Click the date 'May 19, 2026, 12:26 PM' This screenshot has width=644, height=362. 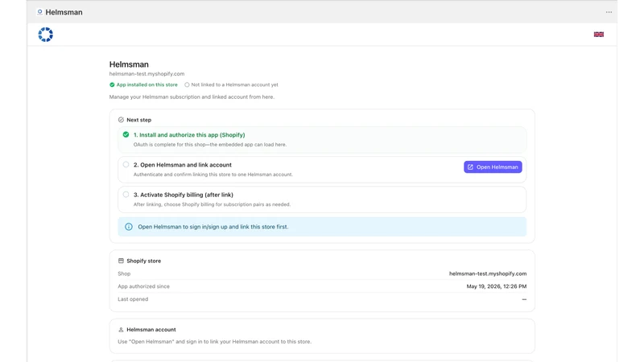(496, 286)
